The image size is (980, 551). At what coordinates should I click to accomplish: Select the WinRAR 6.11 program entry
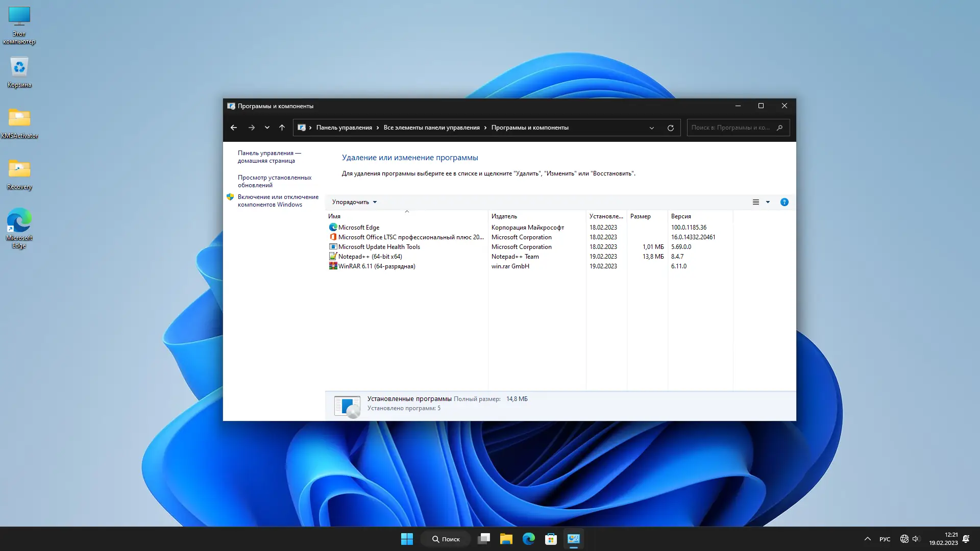coord(376,266)
